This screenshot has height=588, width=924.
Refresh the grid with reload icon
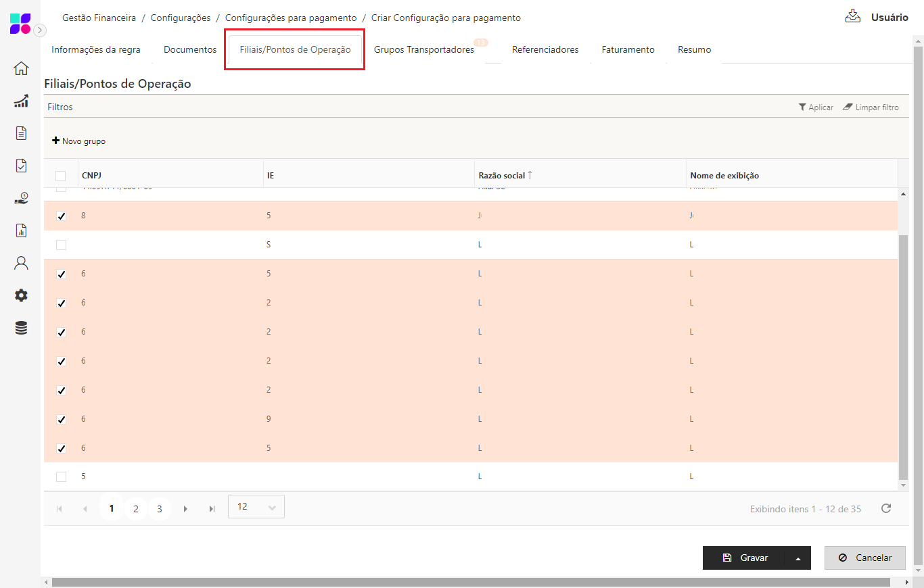point(885,508)
